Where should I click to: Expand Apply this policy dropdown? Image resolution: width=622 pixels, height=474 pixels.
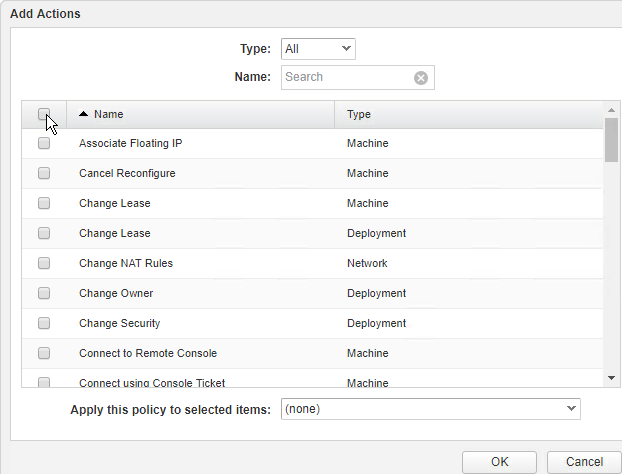coord(430,409)
